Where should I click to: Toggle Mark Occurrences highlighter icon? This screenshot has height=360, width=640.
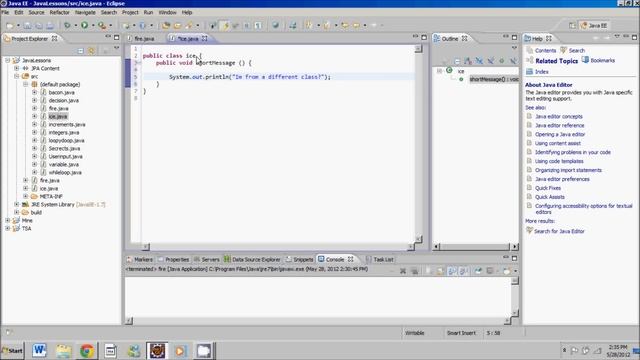coord(225,25)
